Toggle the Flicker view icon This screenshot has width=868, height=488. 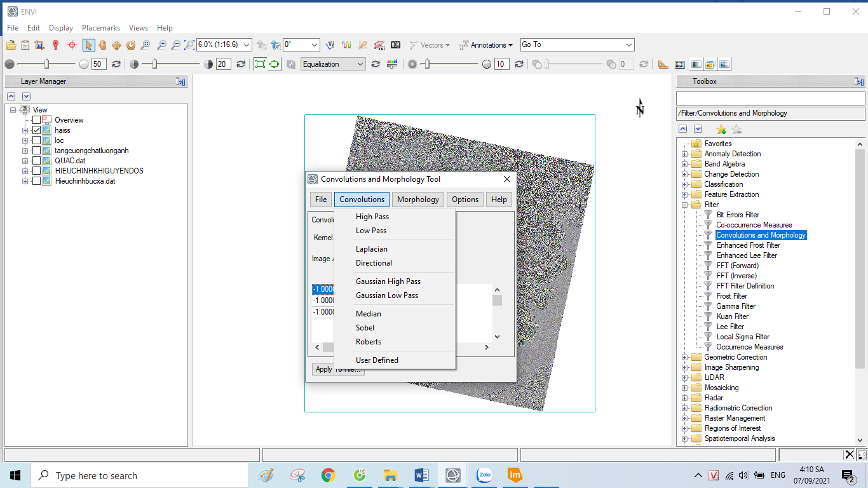click(710, 64)
